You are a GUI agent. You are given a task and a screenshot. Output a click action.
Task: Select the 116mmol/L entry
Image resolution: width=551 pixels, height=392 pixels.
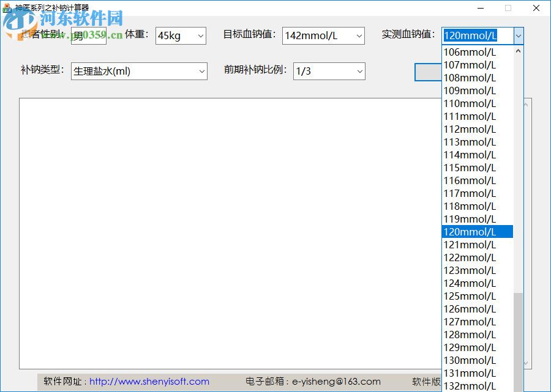click(477, 180)
